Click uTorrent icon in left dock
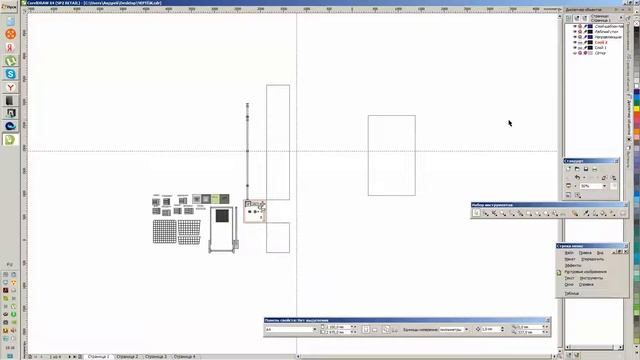Viewport: 640px width, 360px height. pyautogui.click(x=11, y=61)
